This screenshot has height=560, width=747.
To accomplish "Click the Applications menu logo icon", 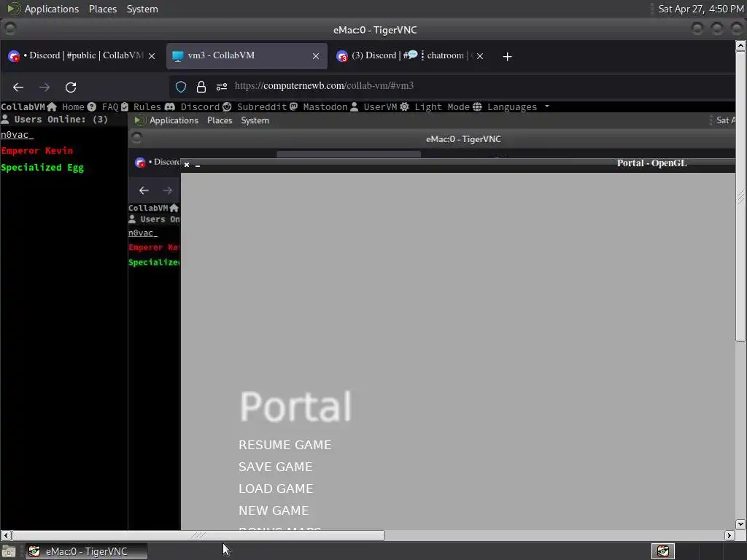I will [15, 9].
